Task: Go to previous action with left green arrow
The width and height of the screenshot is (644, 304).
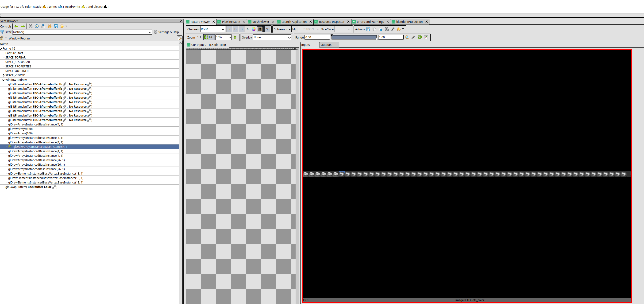Action: pos(16,26)
